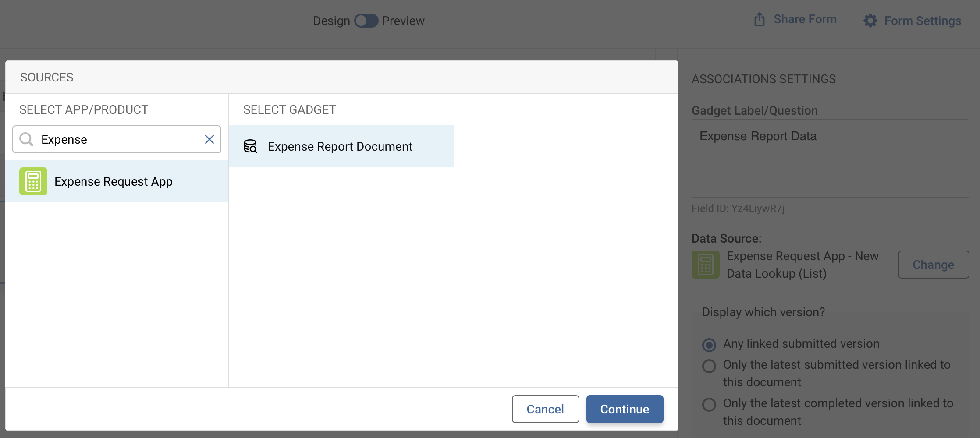
Task: Click the Continue button
Action: click(624, 409)
